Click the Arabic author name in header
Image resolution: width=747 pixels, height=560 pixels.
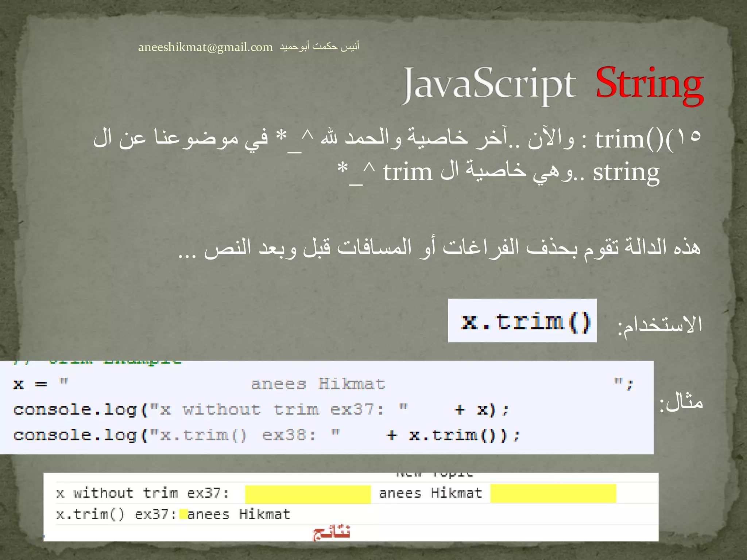click(x=320, y=46)
